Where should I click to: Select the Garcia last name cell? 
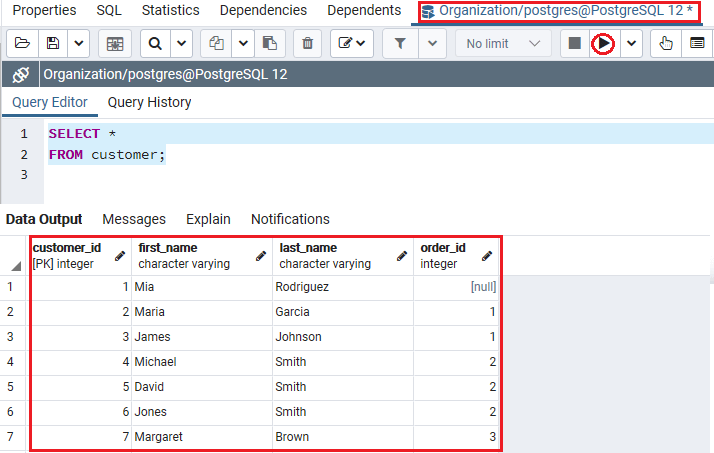[343, 312]
